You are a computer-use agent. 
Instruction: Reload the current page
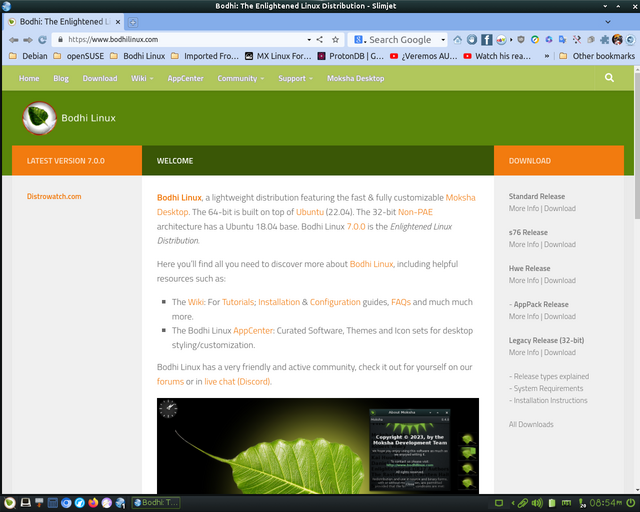[x=42, y=40]
